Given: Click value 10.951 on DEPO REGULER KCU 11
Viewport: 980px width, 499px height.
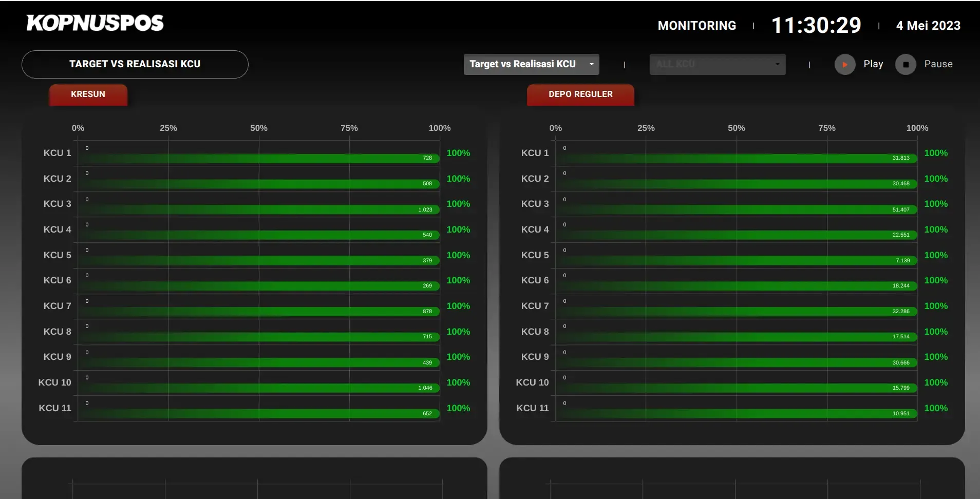Looking at the screenshot, I should (901, 413).
